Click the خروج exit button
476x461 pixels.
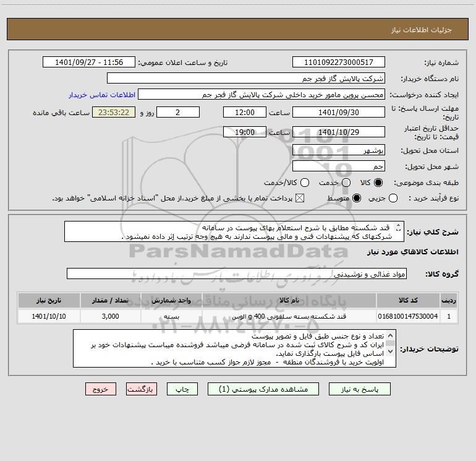pos(101,389)
